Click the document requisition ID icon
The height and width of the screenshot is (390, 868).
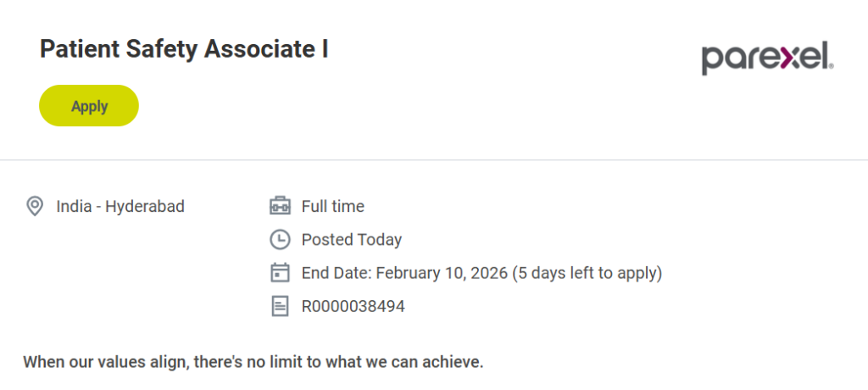click(280, 307)
